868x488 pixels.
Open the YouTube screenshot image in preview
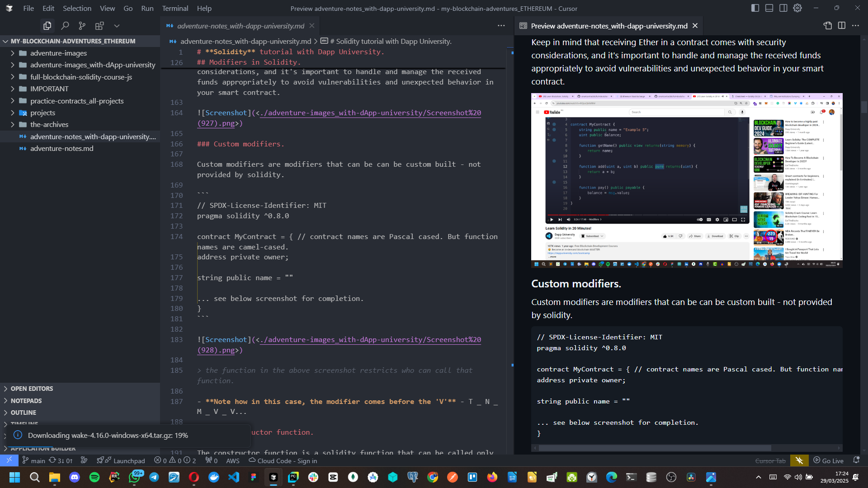(x=687, y=180)
